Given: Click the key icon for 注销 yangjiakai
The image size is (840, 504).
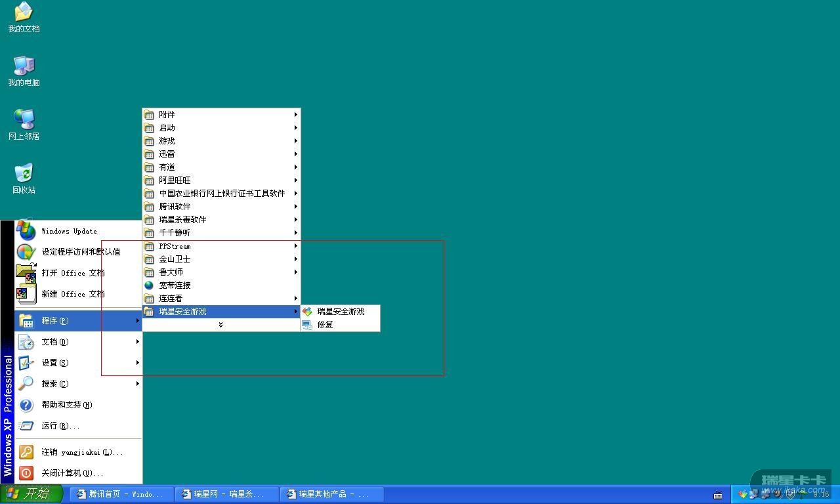Looking at the screenshot, I should (26, 452).
